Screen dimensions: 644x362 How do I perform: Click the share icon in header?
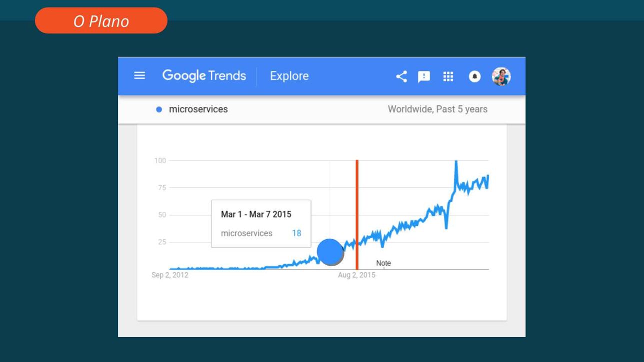click(x=401, y=76)
